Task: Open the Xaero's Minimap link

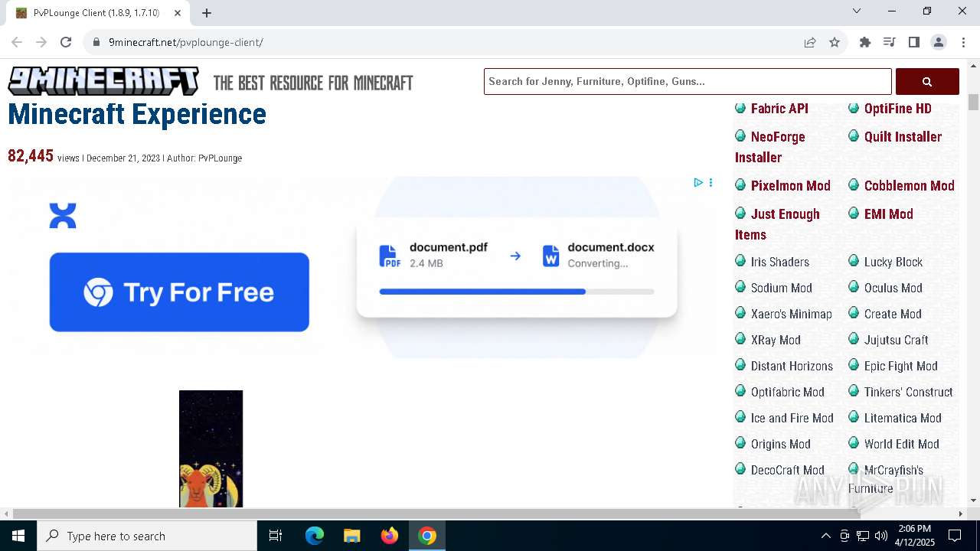Action: click(792, 314)
